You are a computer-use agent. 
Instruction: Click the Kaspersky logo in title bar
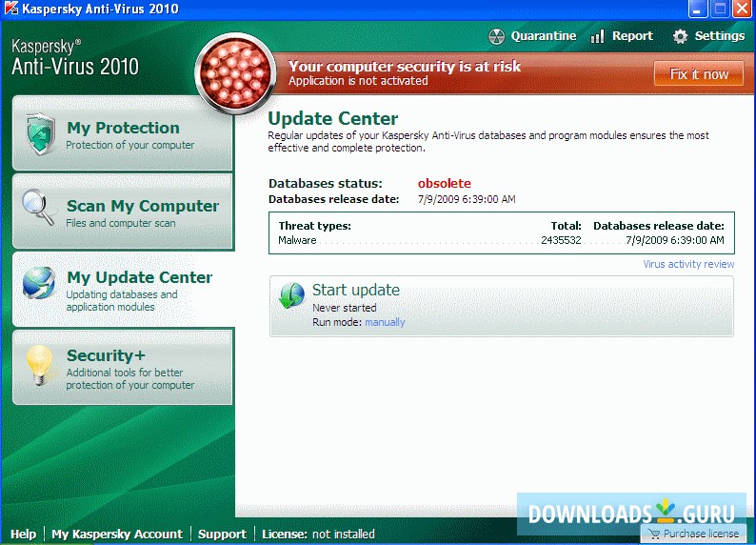click(10, 9)
